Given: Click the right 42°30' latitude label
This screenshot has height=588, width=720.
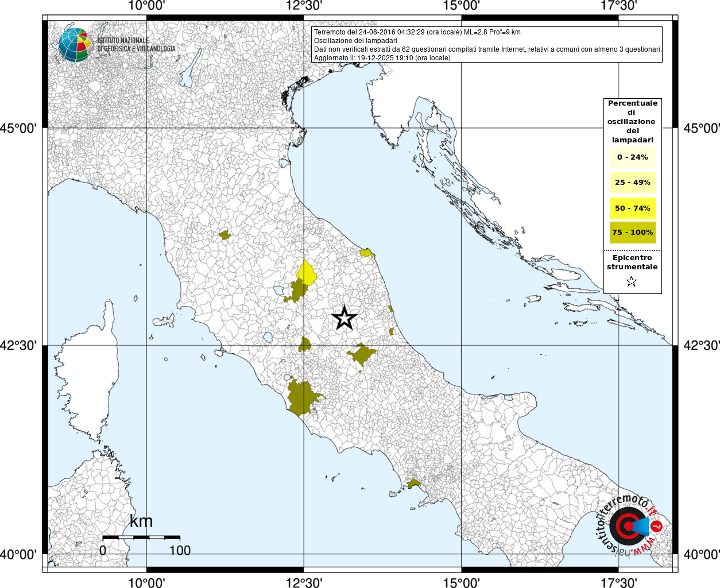Looking at the screenshot, I should click(702, 345).
